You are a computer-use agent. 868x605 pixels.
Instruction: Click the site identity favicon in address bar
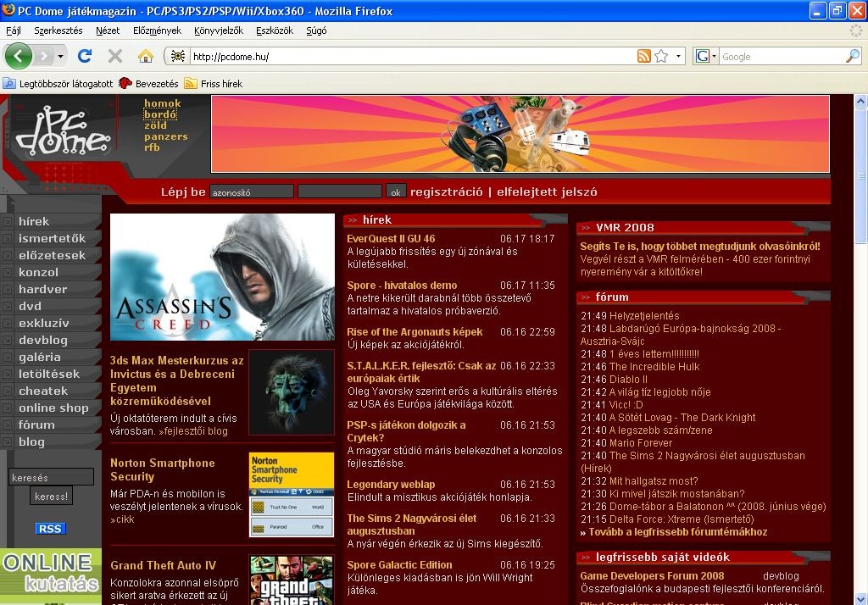click(178, 56)
